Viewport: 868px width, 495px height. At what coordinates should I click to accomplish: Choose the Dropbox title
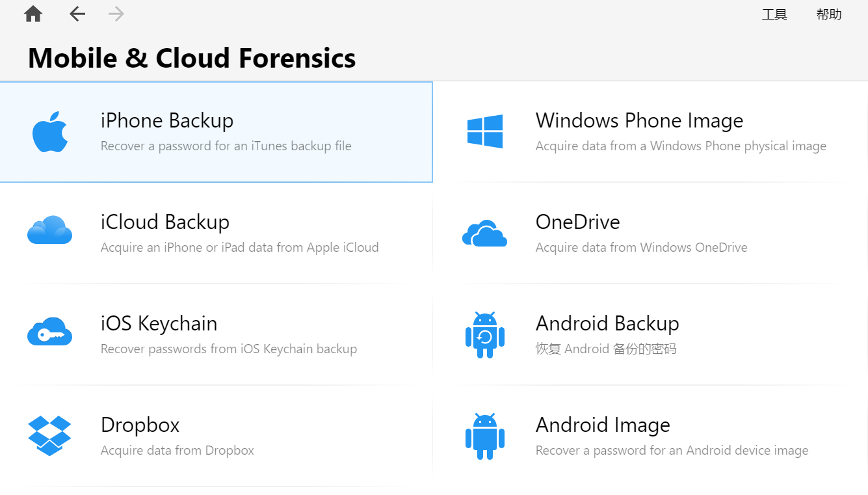click(140, 425)
